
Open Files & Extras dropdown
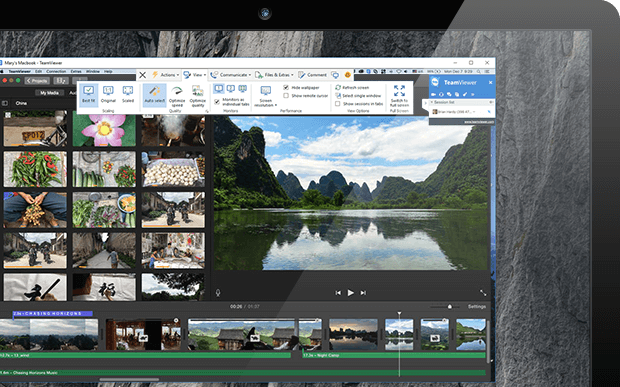pos(275,75)
